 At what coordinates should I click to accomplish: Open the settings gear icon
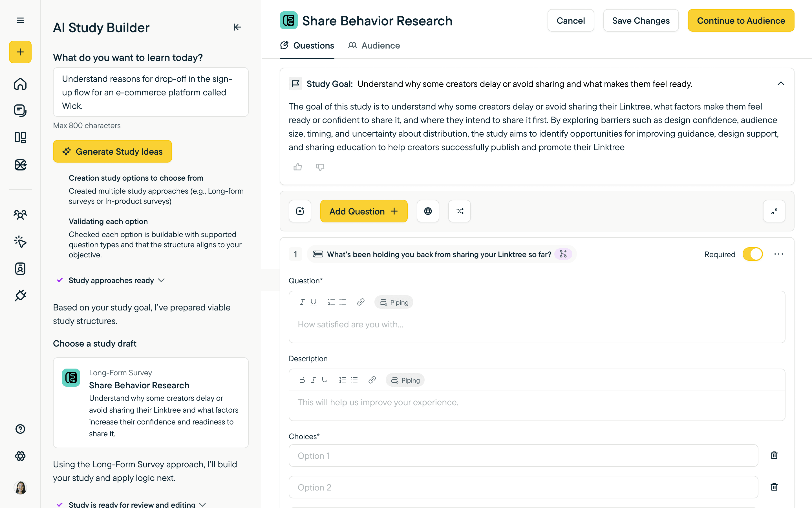point(20,456)
